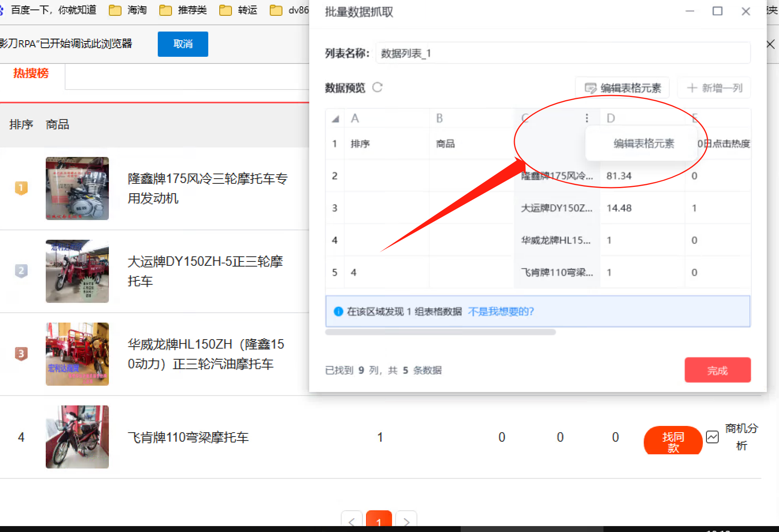Screen dimensions: 779x532
Task: Click the 不是我想要的? link
Action: 501,312
